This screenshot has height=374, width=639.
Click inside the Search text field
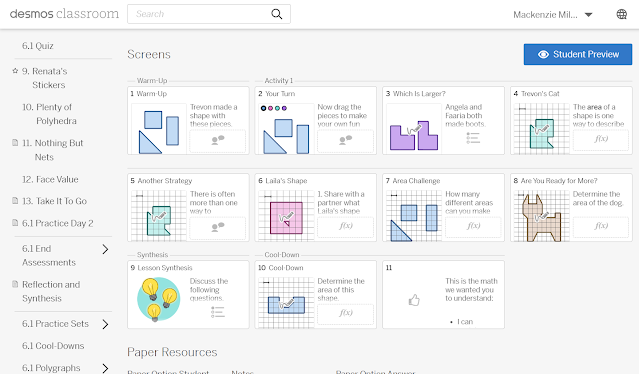(x=200, y=14)
